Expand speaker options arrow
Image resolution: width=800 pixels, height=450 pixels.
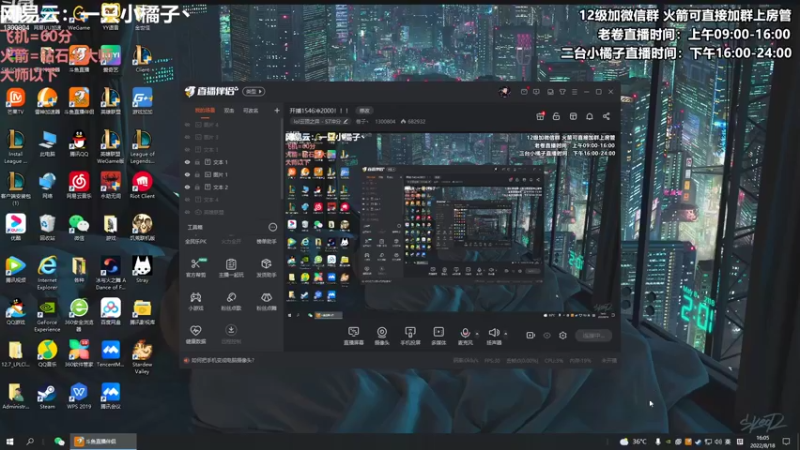506,334
